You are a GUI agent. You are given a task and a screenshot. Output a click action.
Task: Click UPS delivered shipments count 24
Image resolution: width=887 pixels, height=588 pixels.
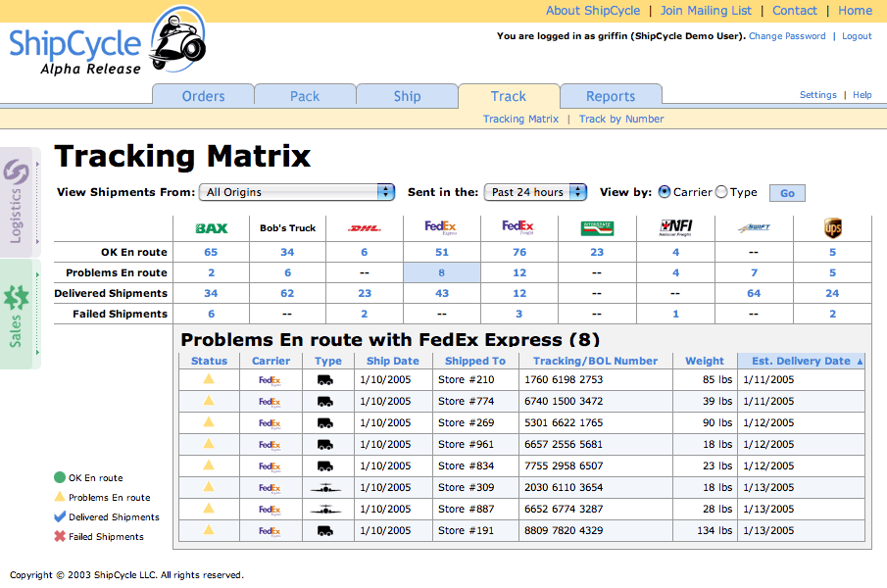click(x=832, y=293)
